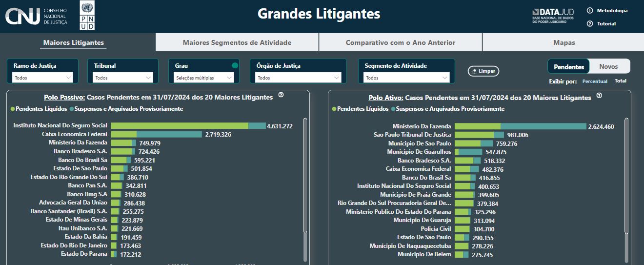Click Banco Pan S.A. label
Viewport: 644px width, 265px height.
pyautogui.click(x=88, y=185)
